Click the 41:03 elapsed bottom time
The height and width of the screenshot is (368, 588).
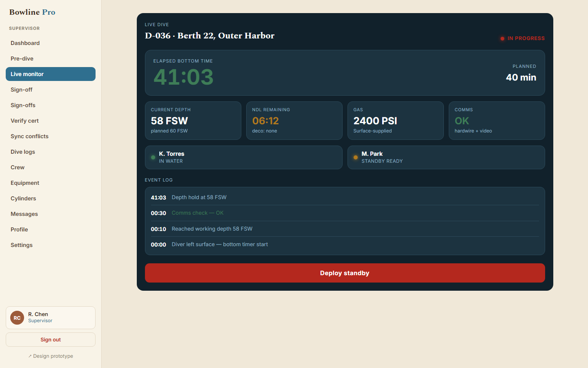pos(183,77)
